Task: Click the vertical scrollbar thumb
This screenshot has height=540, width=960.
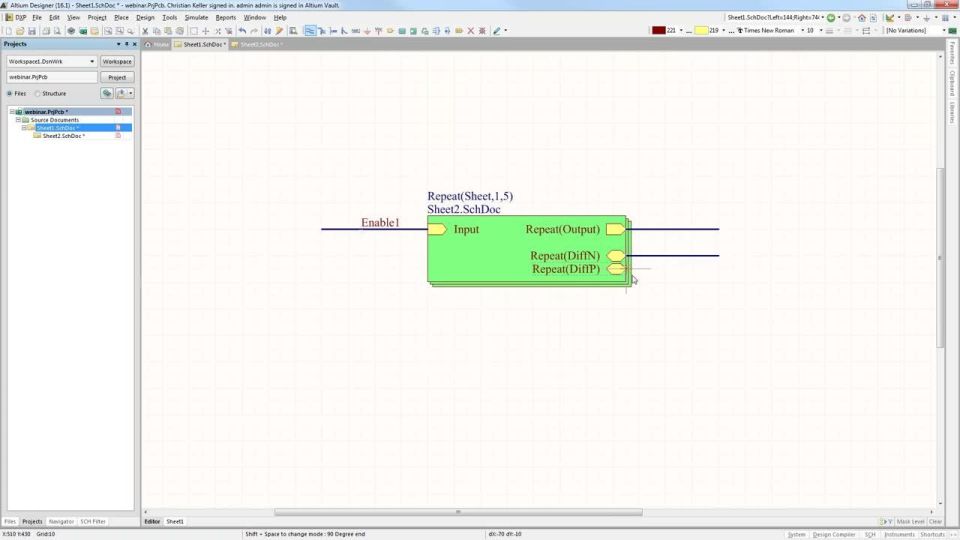Action: (x=940, y=257)
